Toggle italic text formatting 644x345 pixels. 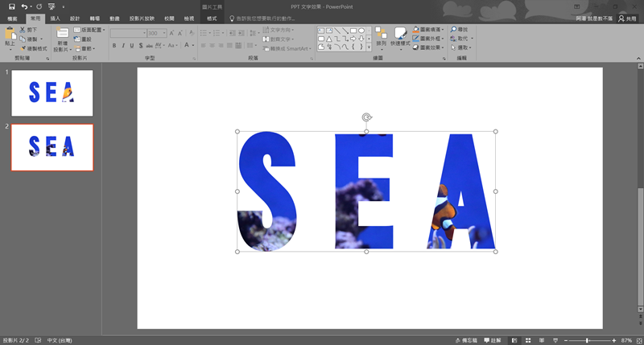pos(124,46)
